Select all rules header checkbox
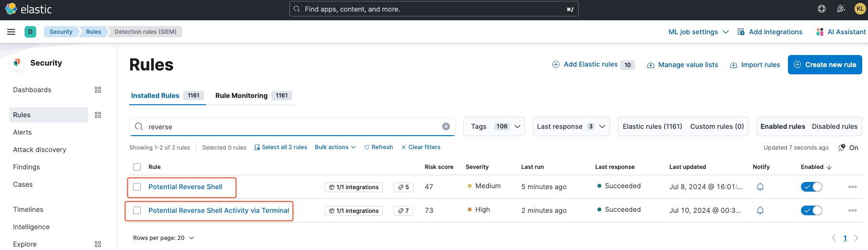The width and height of the screenshot is (868, 250). pos(137,167)
